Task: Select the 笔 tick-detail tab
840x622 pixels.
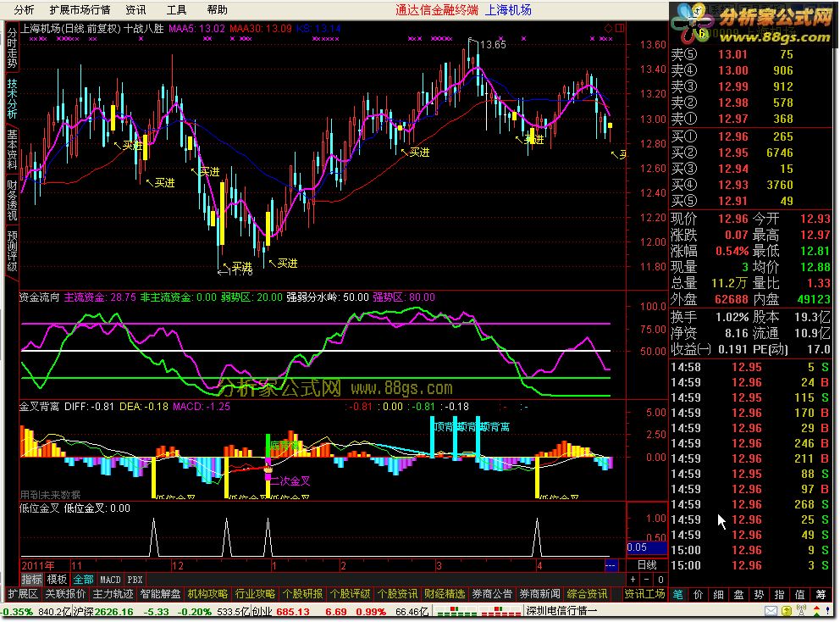Action: 677,594
